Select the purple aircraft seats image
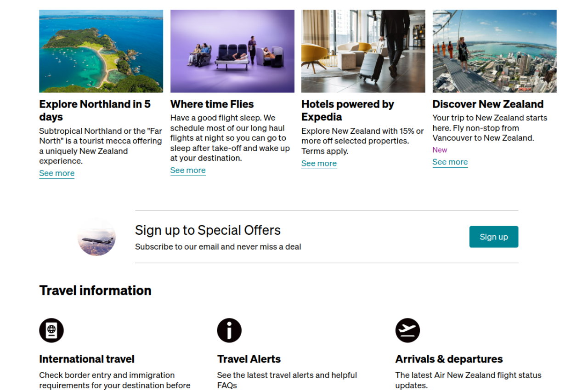This screenshot has width=588, height=392. point(232,51)
